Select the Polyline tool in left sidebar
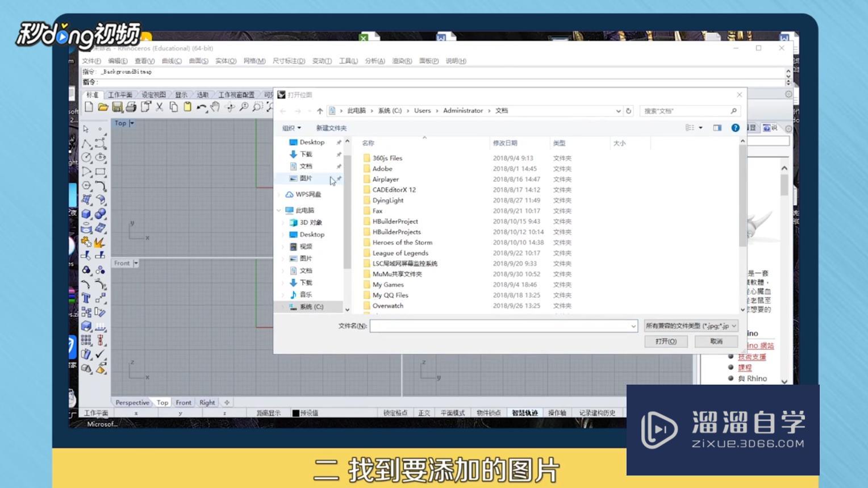This screenshot has width=868, height=488. coord(86,143)
